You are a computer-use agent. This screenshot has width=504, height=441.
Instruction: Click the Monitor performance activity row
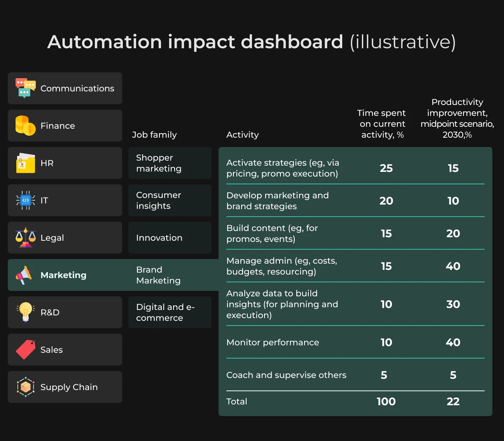(355, 342)
